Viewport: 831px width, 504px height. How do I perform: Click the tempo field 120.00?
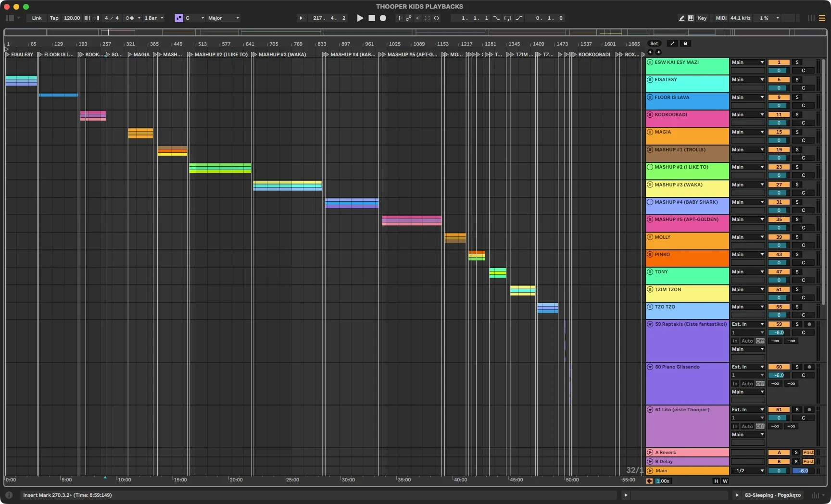(x=72, y=18)
